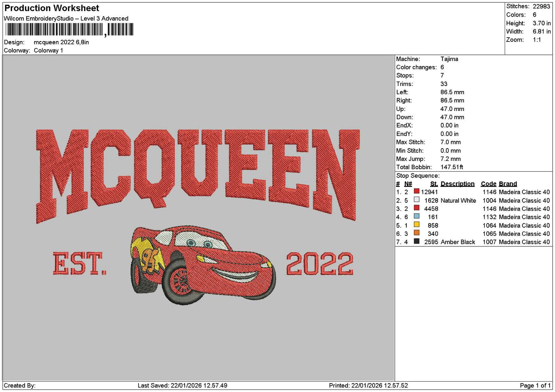Click the large MCQUEEN lettering in the design

198,176
